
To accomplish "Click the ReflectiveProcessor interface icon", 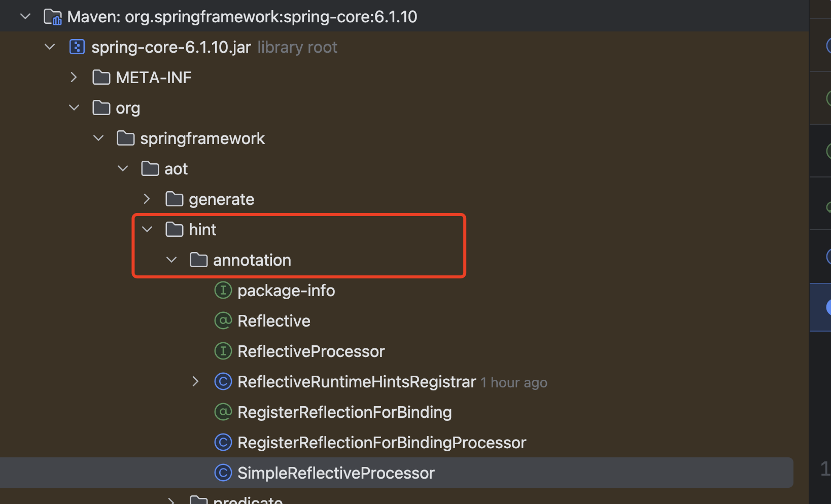I will (223, 351).
